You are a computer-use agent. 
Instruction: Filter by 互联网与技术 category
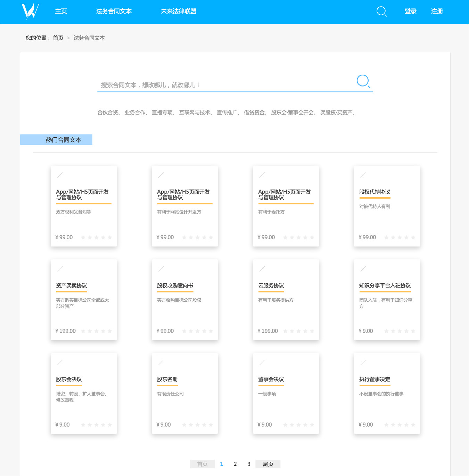(195, 112)
